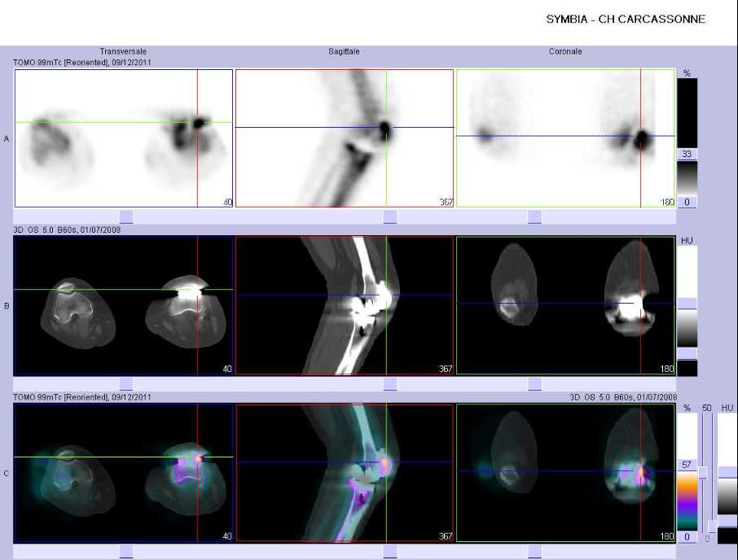The width and height of the screenshot is (738, 560).
Task: Select the row A transversal SPECT view
Action: 124,138
